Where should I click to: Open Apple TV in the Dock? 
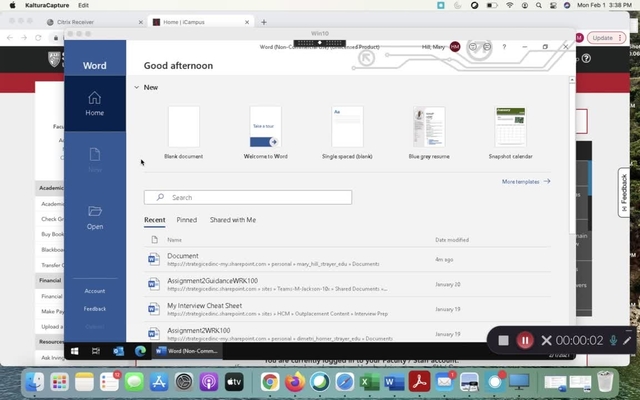[234, 382]
